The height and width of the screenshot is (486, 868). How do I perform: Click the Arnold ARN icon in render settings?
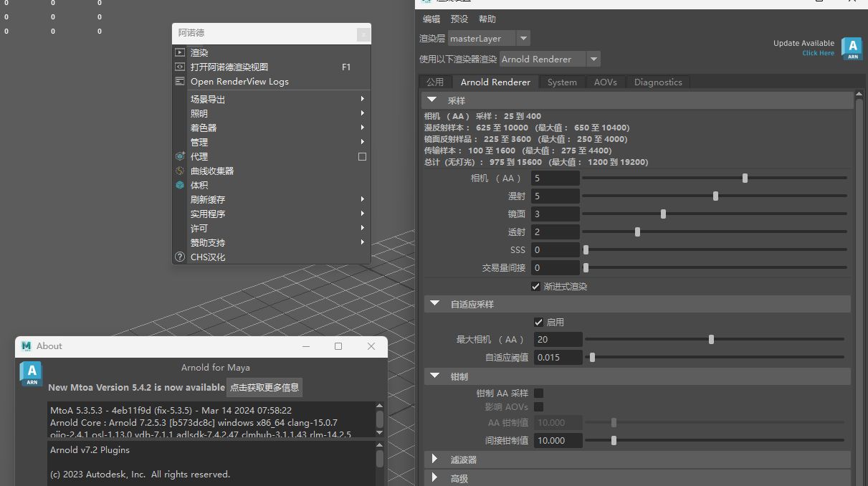pyautogui.click(x=852, y=49)
